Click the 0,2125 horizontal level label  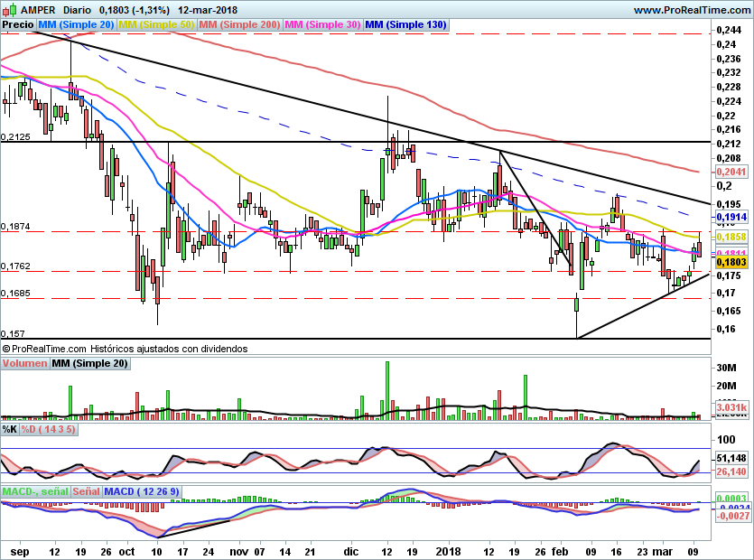(15, 136)
